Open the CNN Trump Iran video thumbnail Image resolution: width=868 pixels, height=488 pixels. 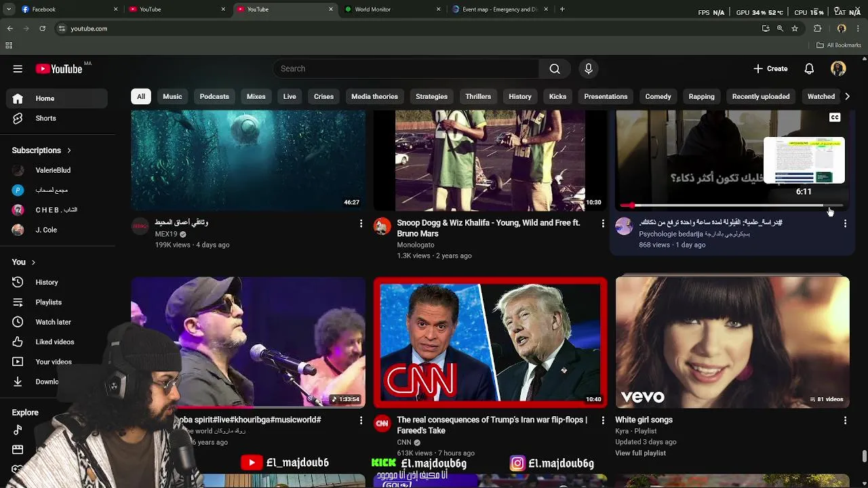490,342
